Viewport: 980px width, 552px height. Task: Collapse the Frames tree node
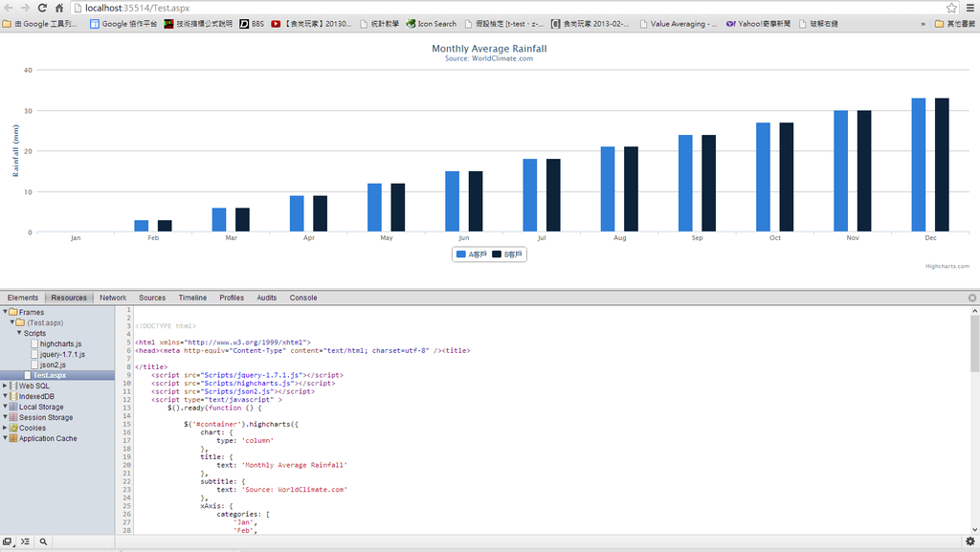[x=5, y=312]
